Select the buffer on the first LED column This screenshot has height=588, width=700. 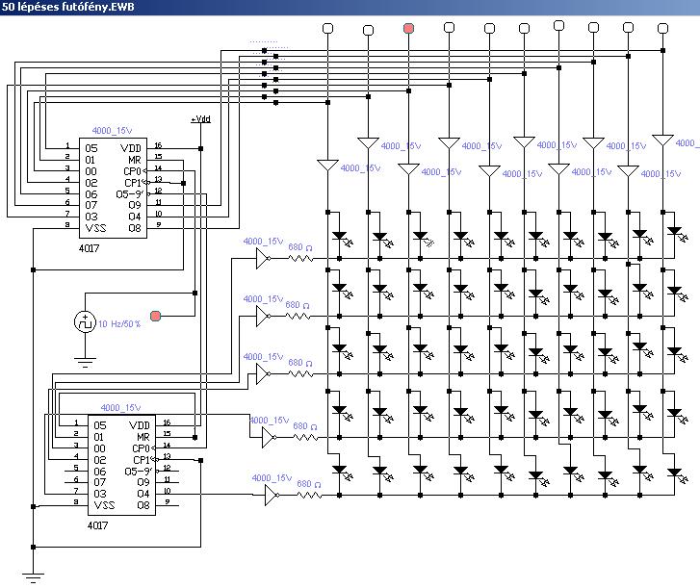click(x=327, y=166)
